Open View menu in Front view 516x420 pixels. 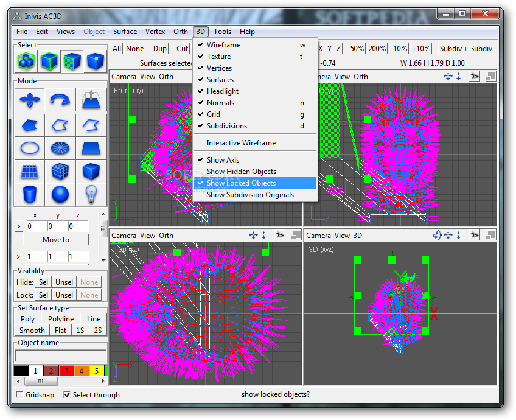147,77
